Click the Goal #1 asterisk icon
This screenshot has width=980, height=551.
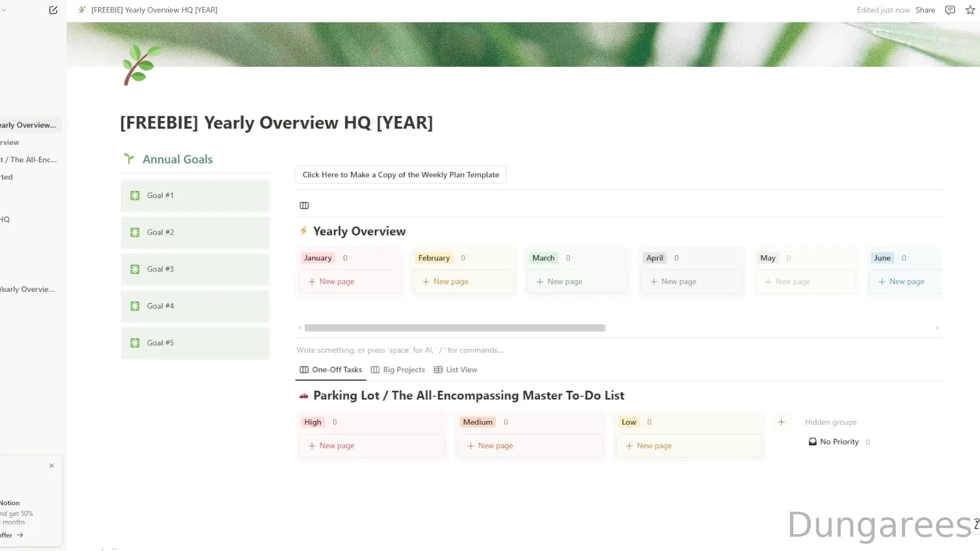135,195
